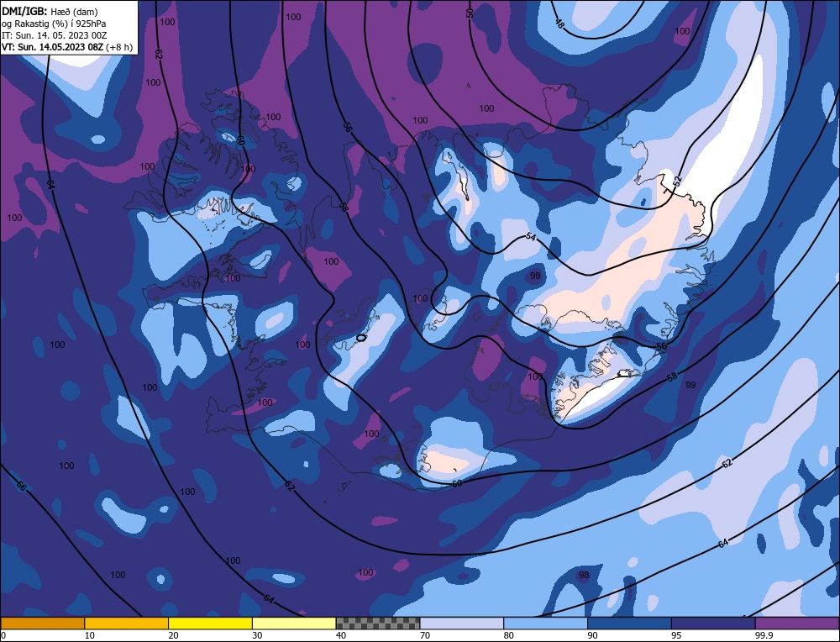The image size is (840, 642).
Task: Click the '95' legend scale value
Action: click(x=676, y=635)
